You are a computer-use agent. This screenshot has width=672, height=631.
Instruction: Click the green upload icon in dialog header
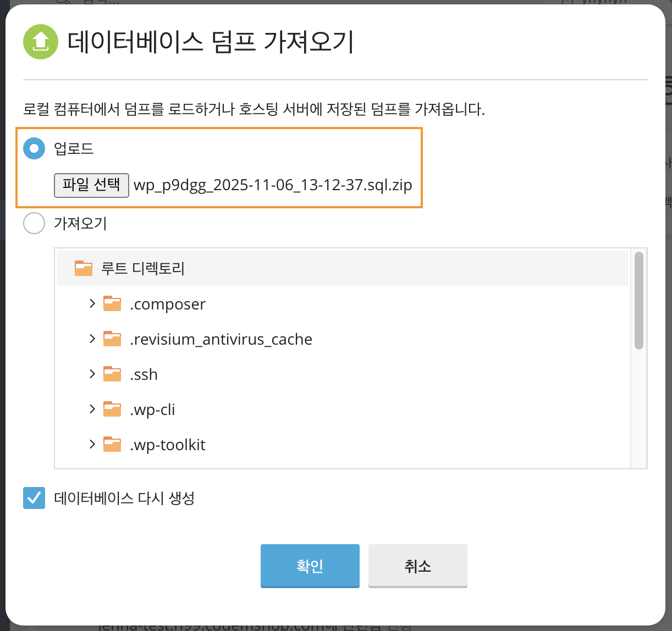[41, 42]
